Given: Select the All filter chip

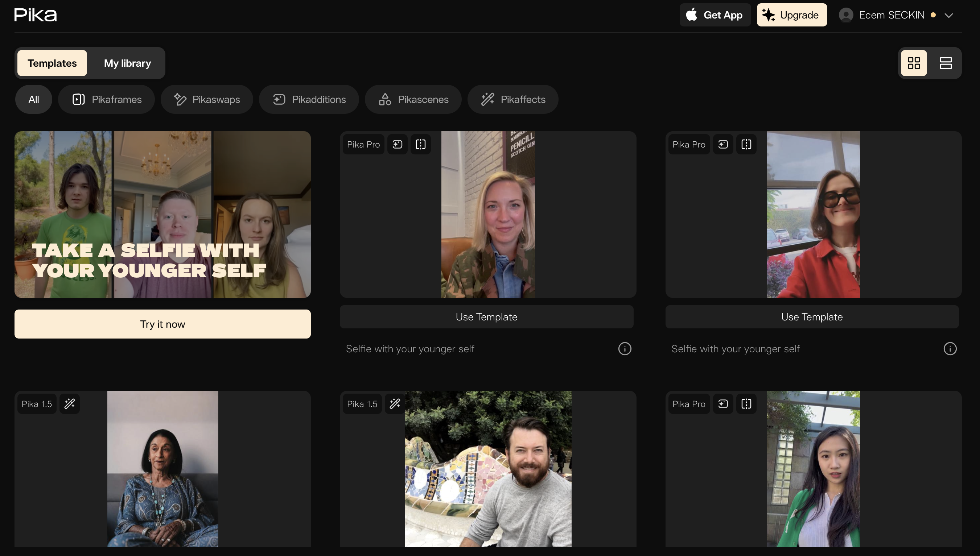Looking at the screenshot, I should pyautogui.click(x=34, y=99).
